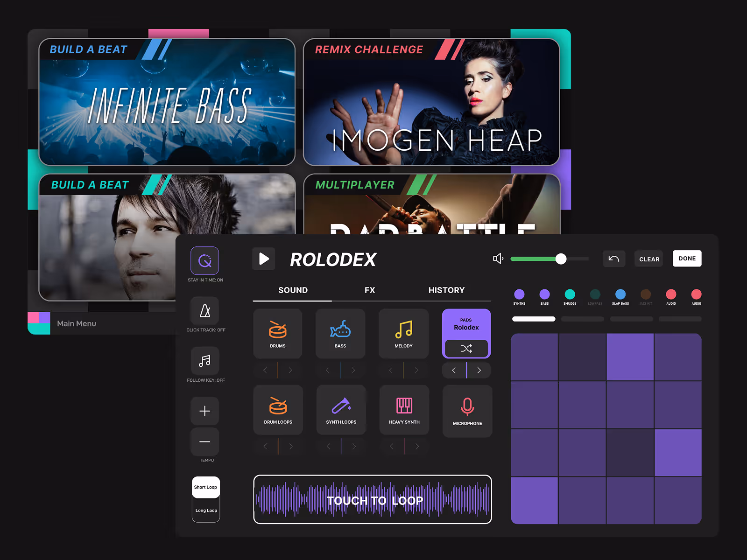This screenshot has width=747, height=560.
Task: Click the Clear button
Action: (649, 259)
